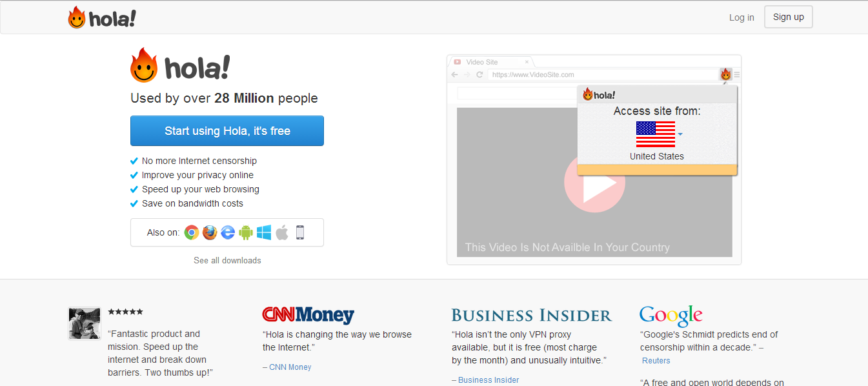
Task: Select the Apple platform icon
Action: point(282,232)
